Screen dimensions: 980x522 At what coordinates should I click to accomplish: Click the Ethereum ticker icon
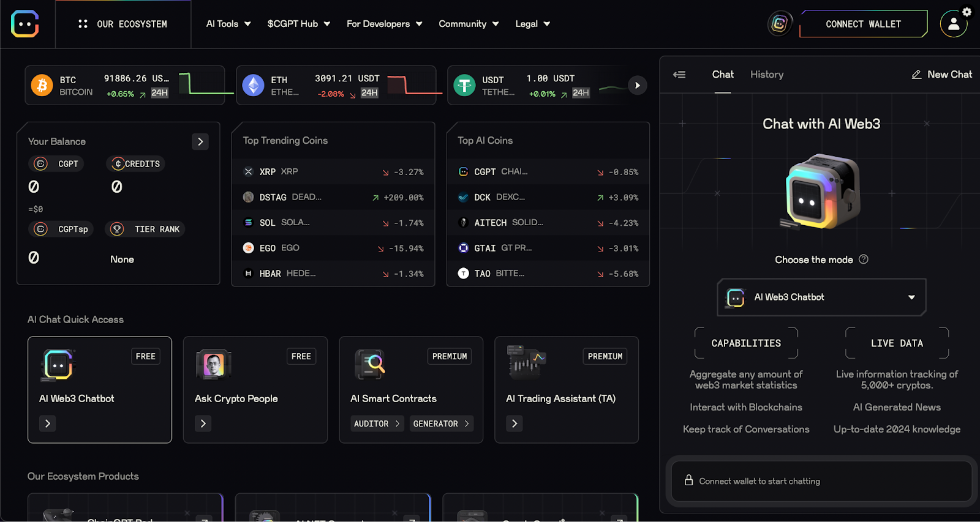click(x=253, y=85)
